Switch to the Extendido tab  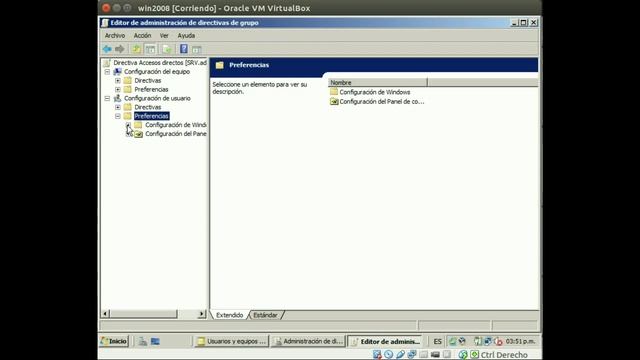(x=229, y=315)
